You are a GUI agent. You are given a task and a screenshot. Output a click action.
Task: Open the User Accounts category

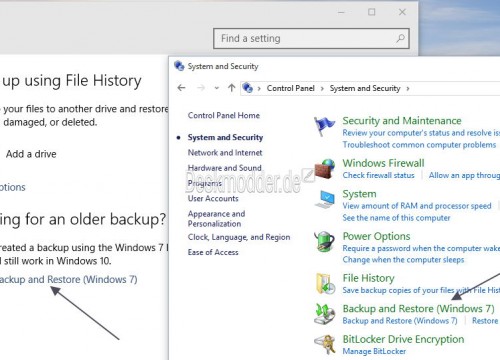point(213,198)
